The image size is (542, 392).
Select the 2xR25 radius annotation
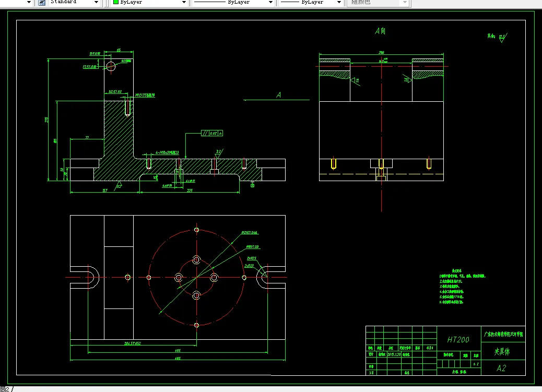(x=252, y=258)
